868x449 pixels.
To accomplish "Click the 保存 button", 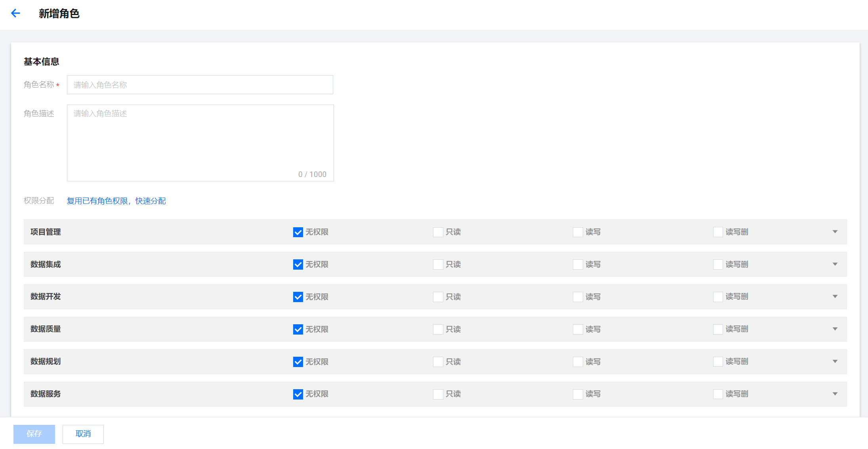I will click(34, 434).
